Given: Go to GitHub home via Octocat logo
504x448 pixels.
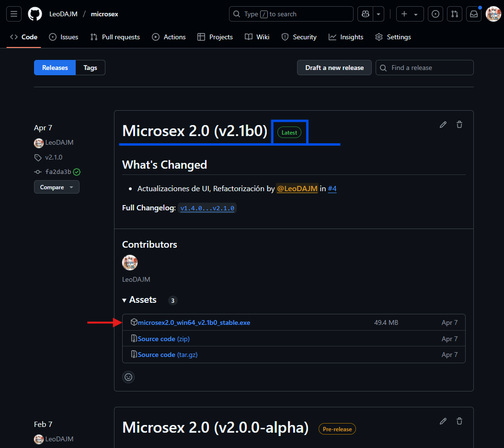Looking at the screenshot, I should click(34, 14).
